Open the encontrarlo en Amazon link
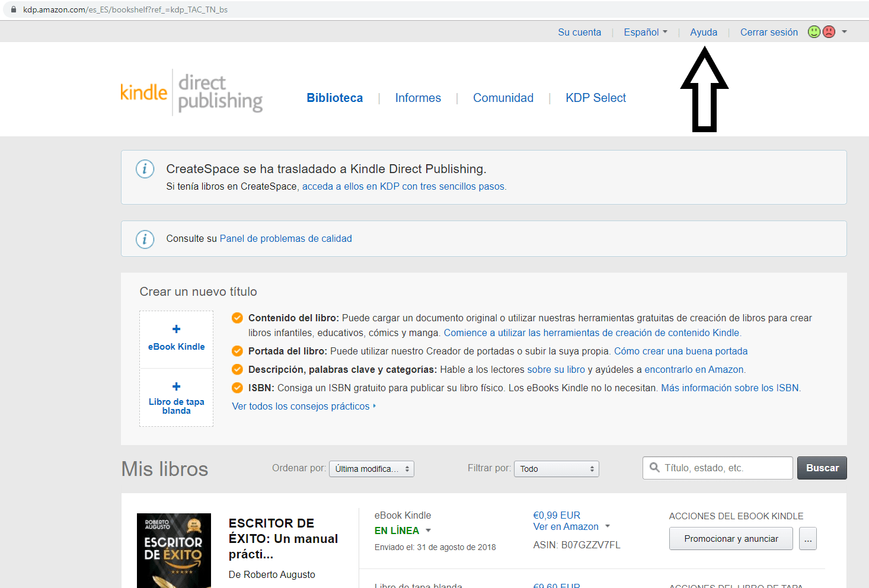 695,369
